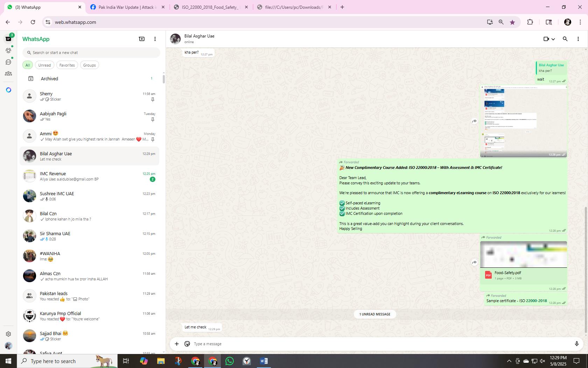The image size is (588, 368).
Task: Click the search or start new chat field
Action: click(x=91, y=53)
